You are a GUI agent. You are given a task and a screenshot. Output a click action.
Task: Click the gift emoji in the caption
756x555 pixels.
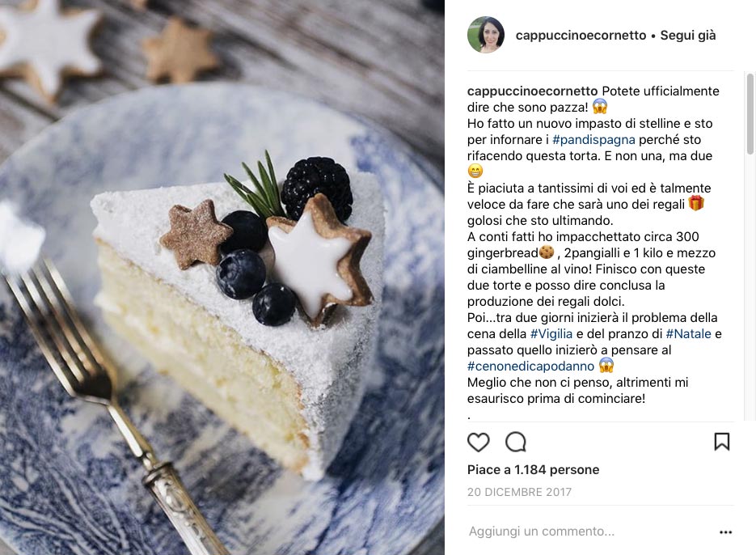[x=695, y=203]
